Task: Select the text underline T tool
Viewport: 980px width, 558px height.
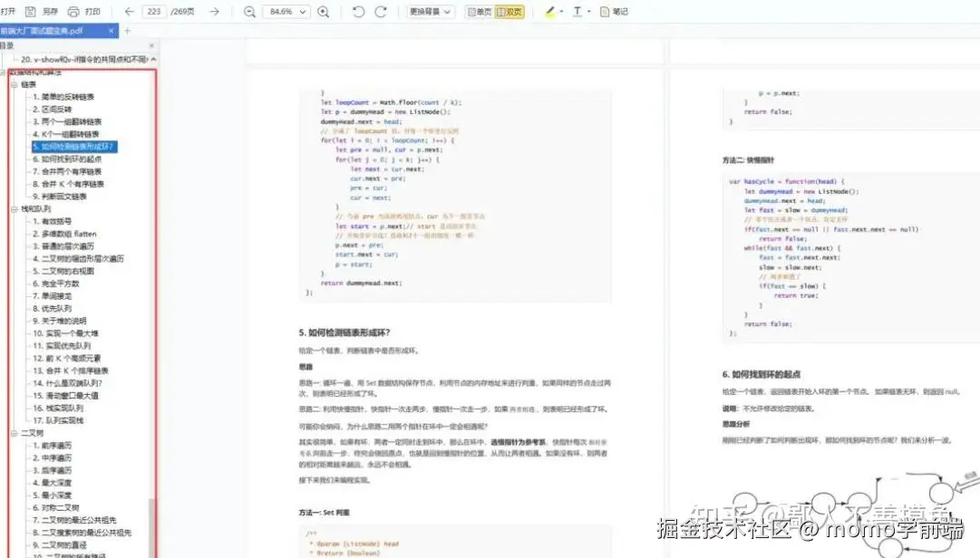Action: pos(577,11)
